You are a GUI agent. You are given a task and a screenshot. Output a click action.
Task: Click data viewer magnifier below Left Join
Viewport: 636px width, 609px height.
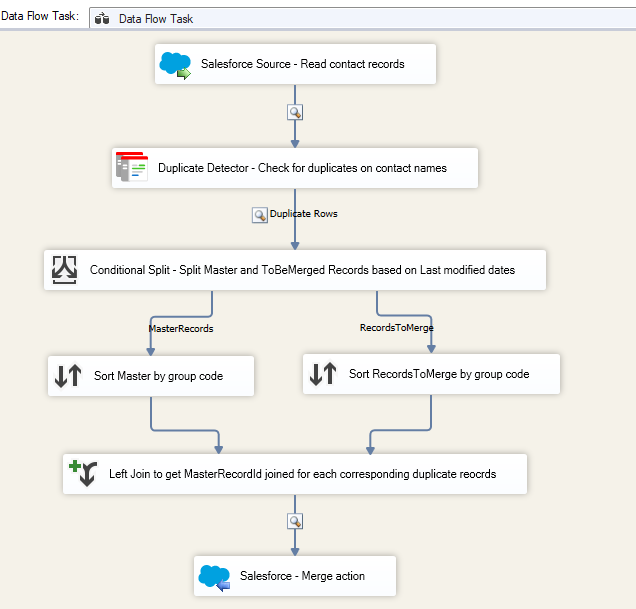tap(295, 521)
